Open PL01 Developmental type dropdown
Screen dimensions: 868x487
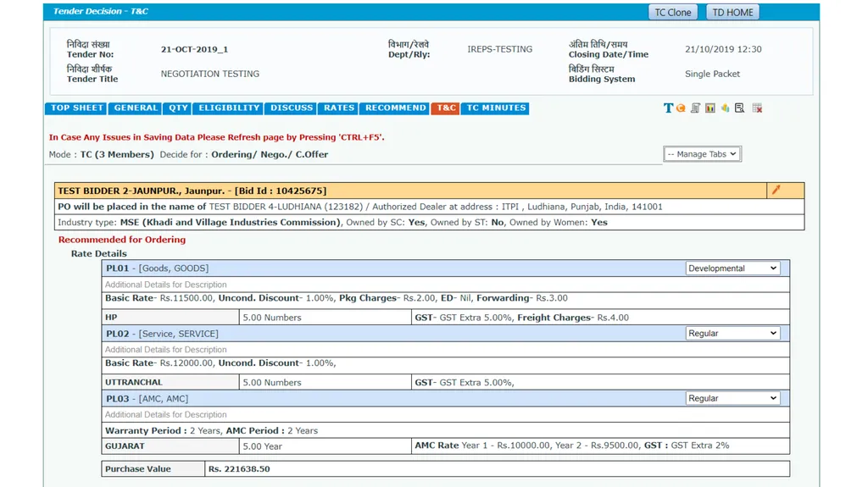[733, 268]
